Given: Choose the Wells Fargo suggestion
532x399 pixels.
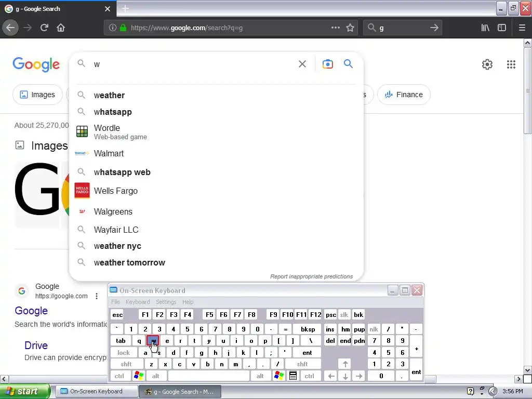Looking at the screenshot, I should tap(216, 191).
